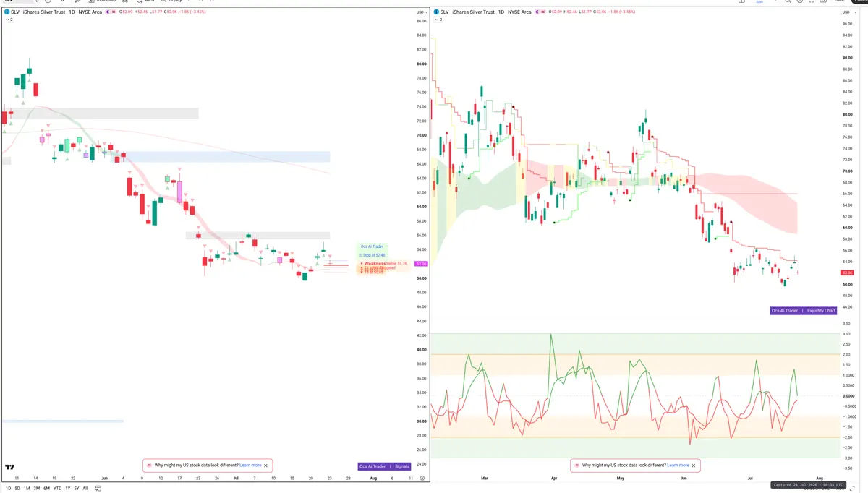
Task: Click the 'Jul' date label on left chart axis
Action: click(x=236, y=479)
